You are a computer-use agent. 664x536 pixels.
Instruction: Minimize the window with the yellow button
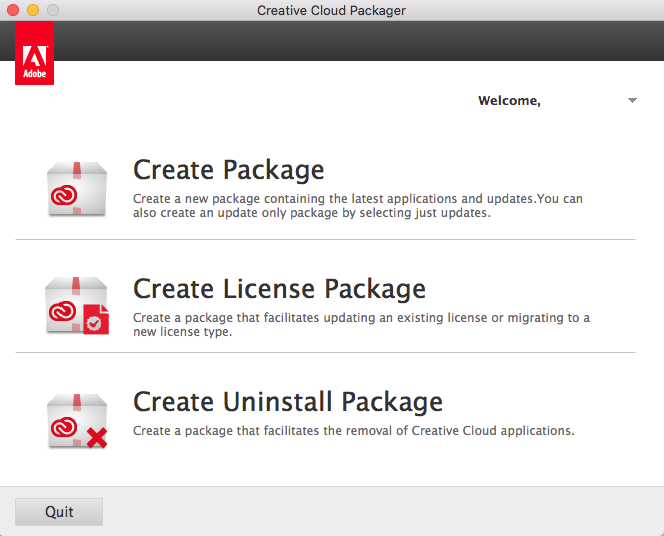coord(33,10)
